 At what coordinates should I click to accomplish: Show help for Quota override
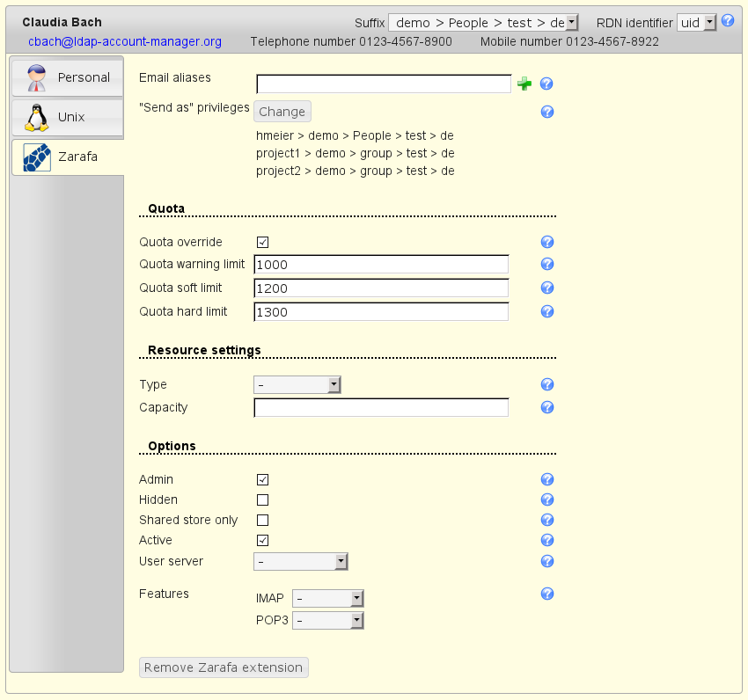[546, 243]
